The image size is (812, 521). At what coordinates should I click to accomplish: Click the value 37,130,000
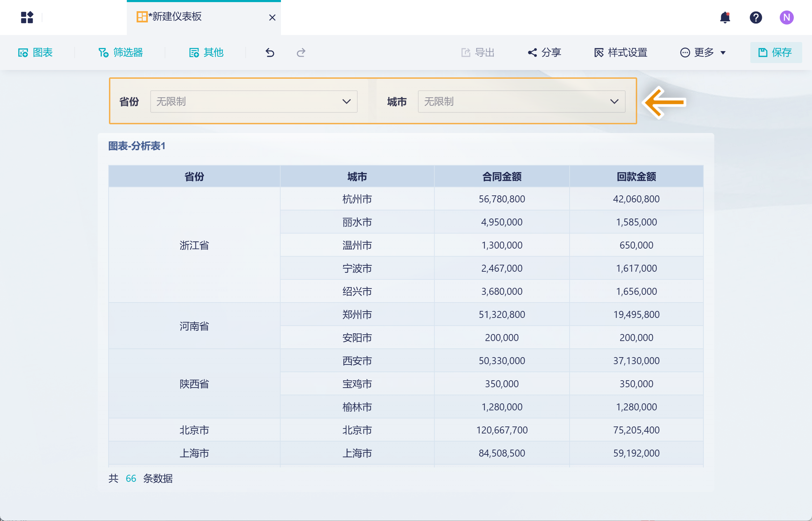pos(636,361)
